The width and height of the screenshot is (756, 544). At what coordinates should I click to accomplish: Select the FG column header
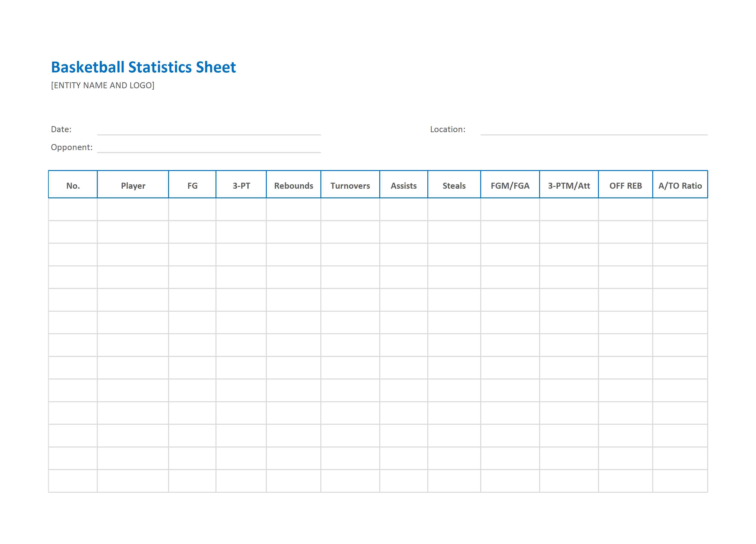tap(192, 185)
